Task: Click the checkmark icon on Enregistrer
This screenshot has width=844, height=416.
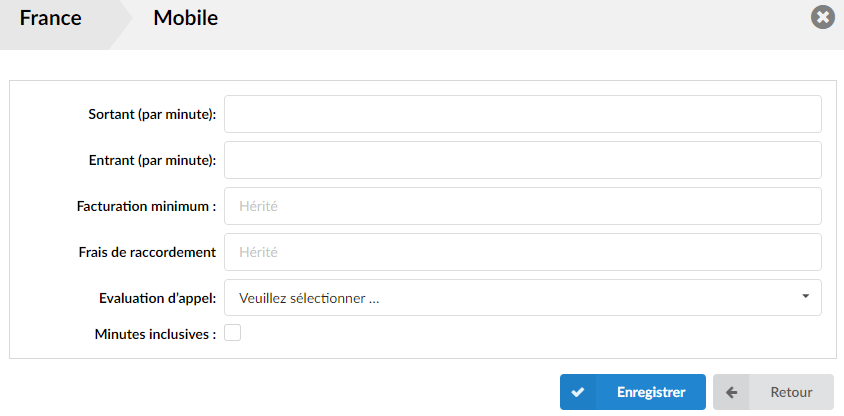Action: (x=578, y=392)
